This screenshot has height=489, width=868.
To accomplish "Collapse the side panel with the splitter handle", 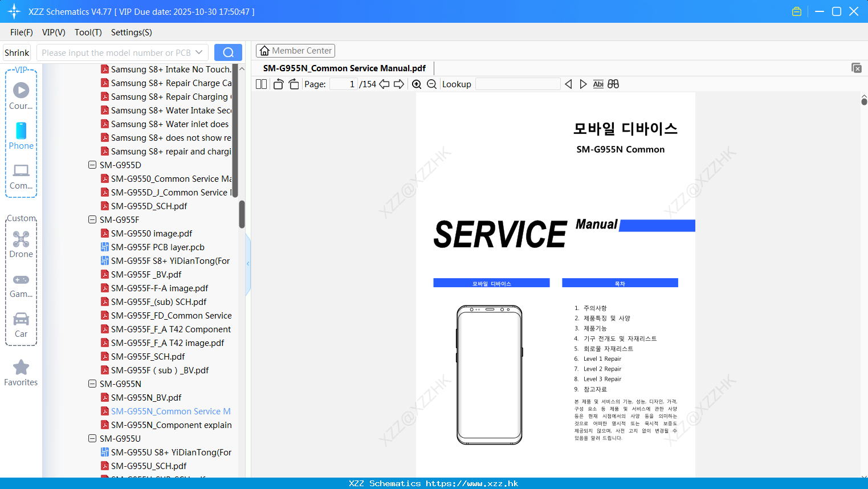I will pos(248,263).
